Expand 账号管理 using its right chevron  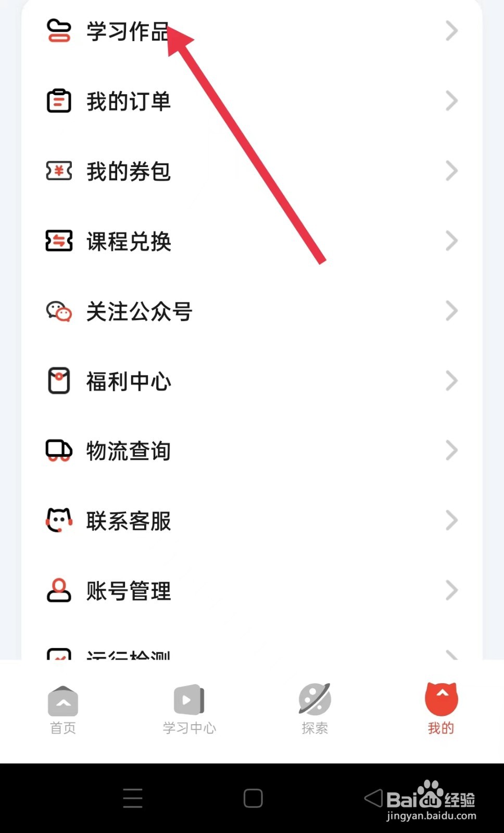[x=452, y=591]
